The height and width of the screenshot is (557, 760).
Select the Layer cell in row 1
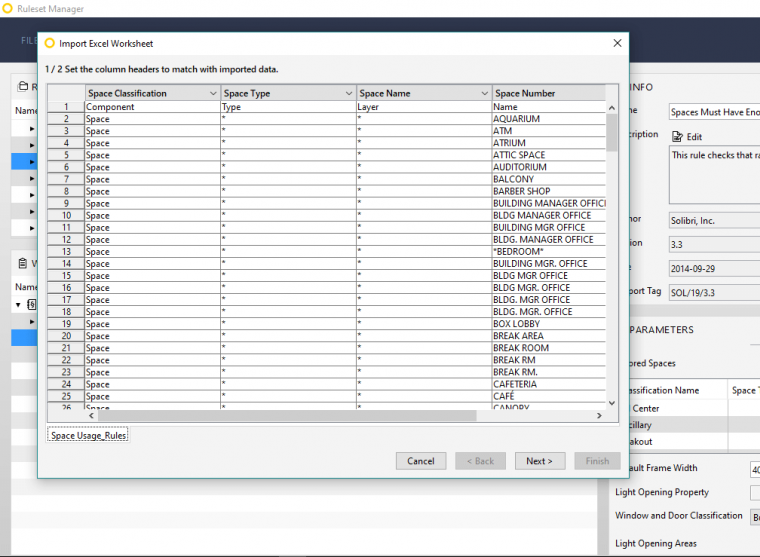[424, 107]
